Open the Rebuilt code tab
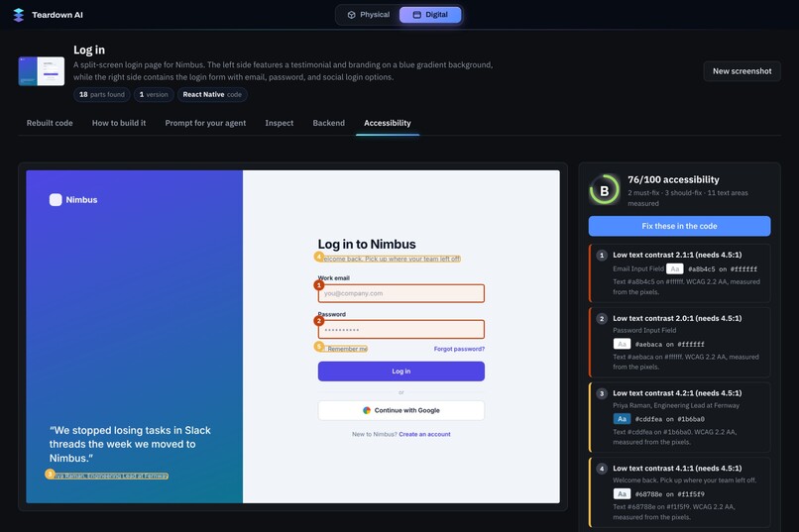The image size is (799, 532). 50,123
